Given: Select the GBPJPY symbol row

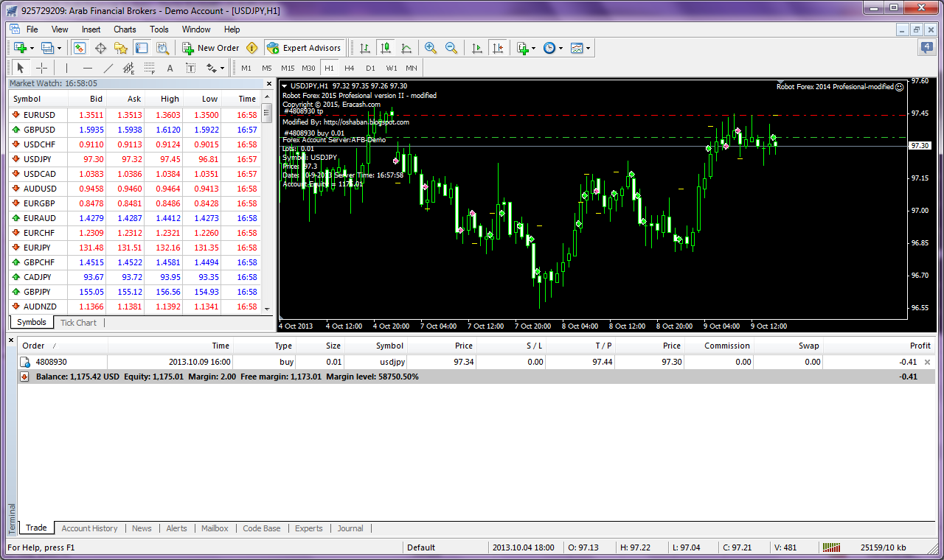Looking at the screenshot, I should [x=135, y=292].
